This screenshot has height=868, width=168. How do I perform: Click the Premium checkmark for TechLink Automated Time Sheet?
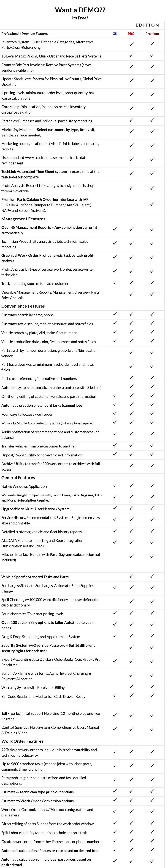(x=152, y=174)
